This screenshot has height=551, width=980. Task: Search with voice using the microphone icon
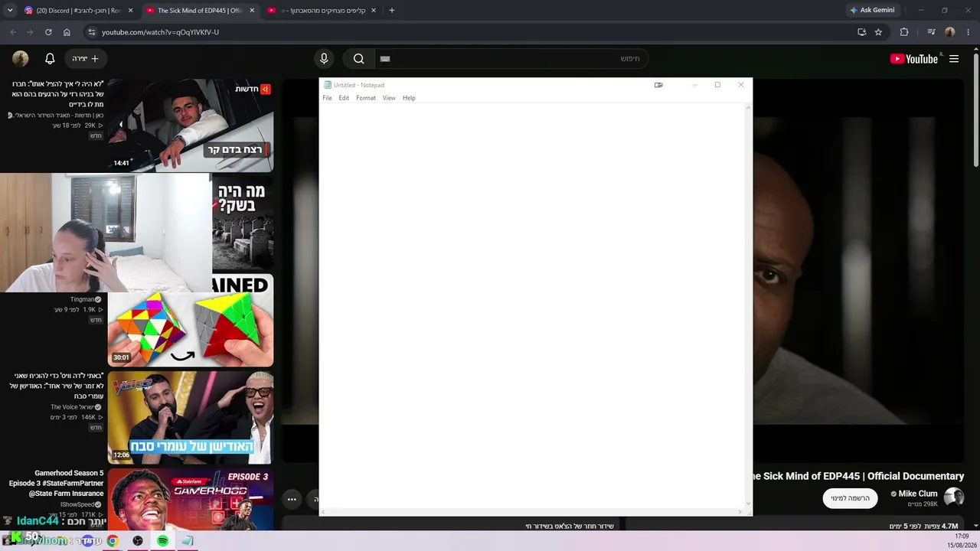coord(324,59)
